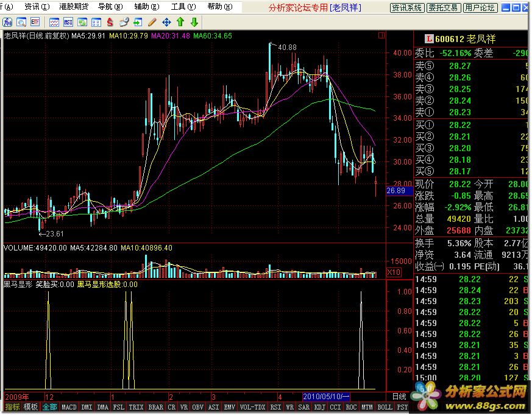Switch to the EMV indicator tab
This screenshot has width=532, height=415.
(x=230, y=407)
